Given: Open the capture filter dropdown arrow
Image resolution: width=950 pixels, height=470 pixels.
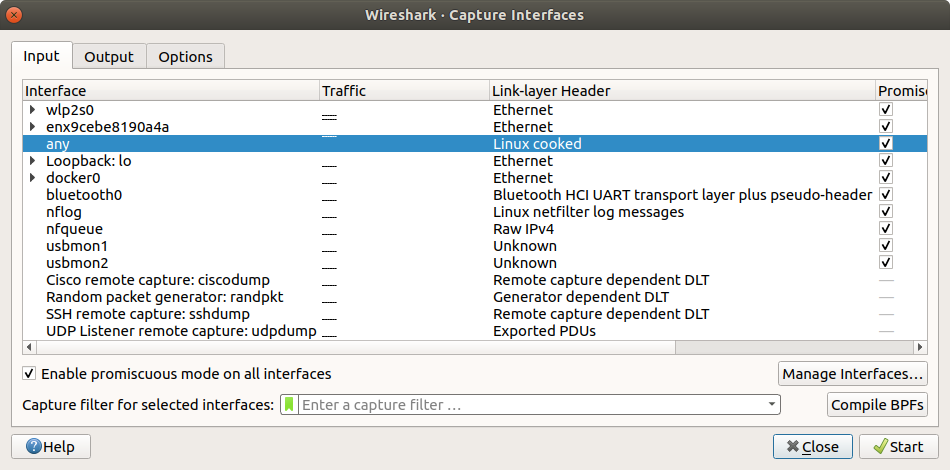Looking at the screenshot, I should (771, 405).
